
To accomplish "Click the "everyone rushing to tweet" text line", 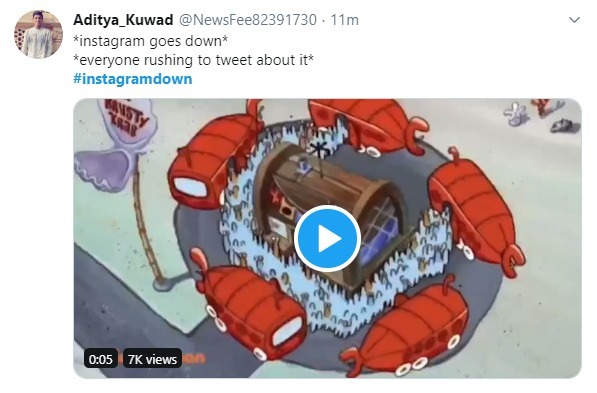I will [x=193, y=60].
